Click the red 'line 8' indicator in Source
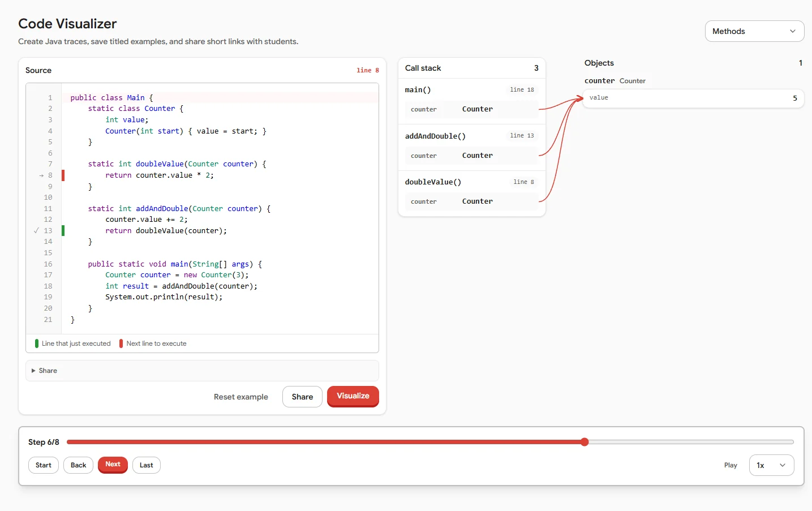The width and height of the screenshot is (812, 511). pyautogui.click(x=368, y=70)
